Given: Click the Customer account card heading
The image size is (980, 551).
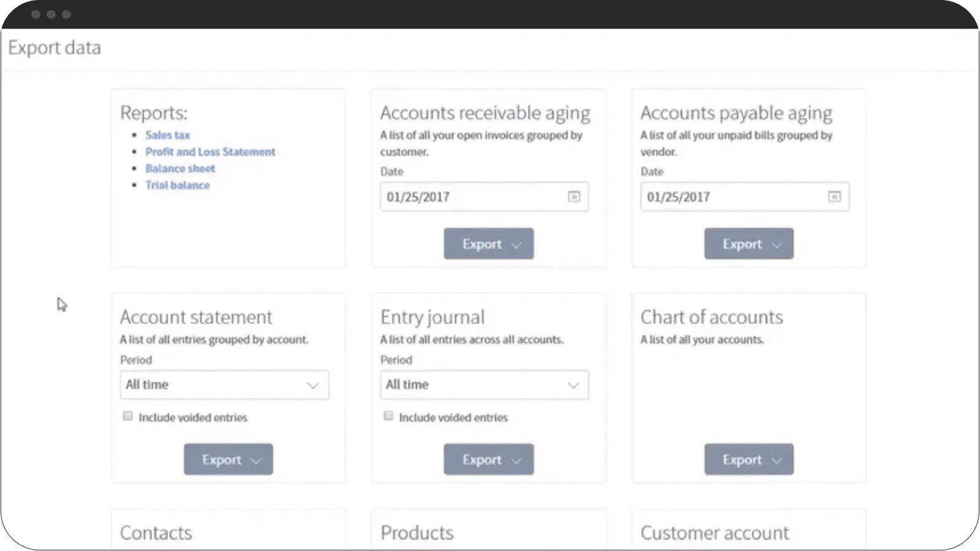Looking at the screenshot, I should pos(715,533).
